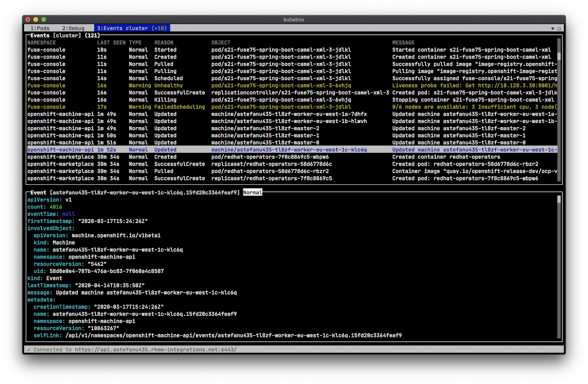Click the 'Events [cluster] (121)' panel title
This screenshot has width=588, height=384.
[65, 36]
